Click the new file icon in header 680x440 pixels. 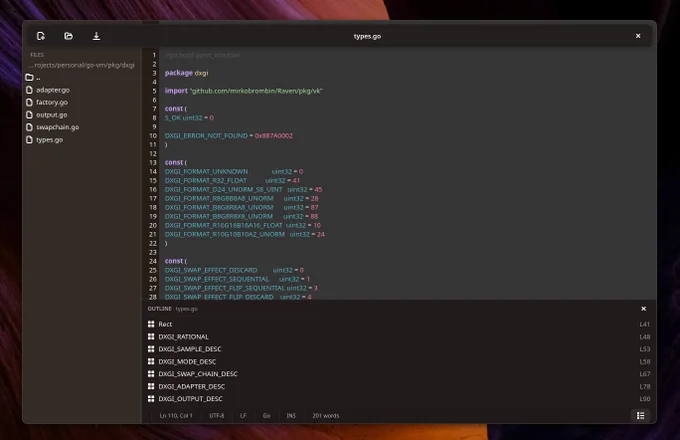tap(41, 36)
